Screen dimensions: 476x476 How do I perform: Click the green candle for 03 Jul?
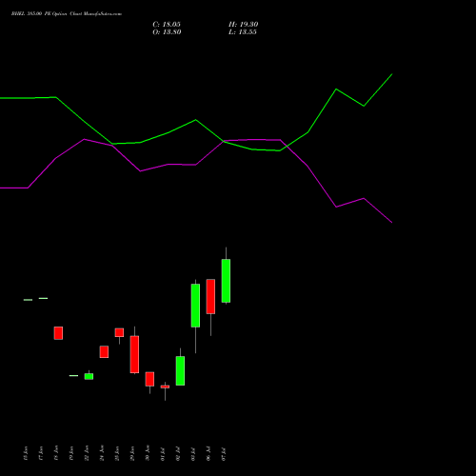point(195,306)
